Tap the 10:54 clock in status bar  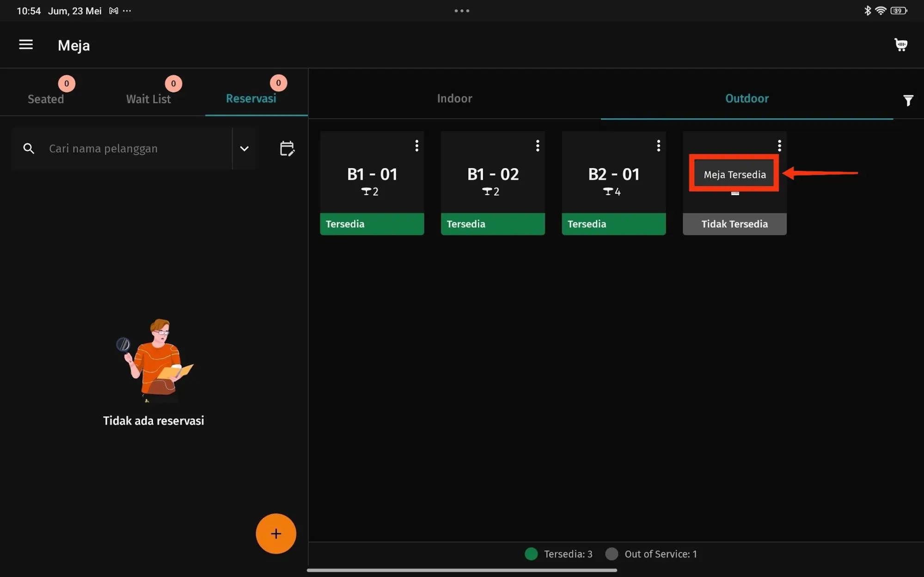click(x=29, y=11)
